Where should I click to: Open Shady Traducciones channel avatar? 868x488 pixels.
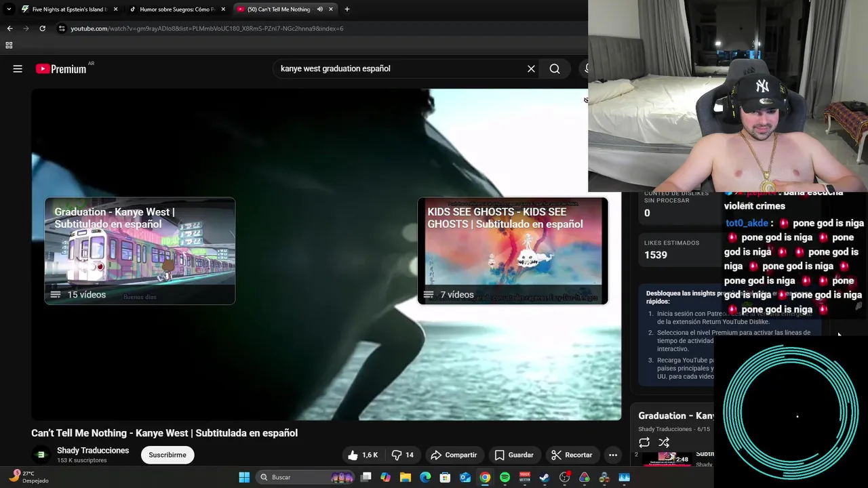41,455
